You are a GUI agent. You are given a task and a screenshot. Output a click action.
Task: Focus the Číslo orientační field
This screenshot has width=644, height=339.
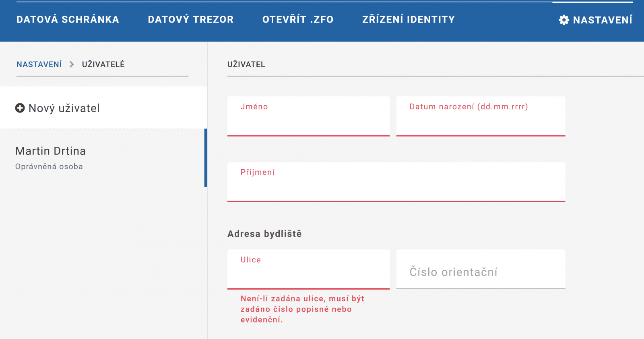click(481, 272)
